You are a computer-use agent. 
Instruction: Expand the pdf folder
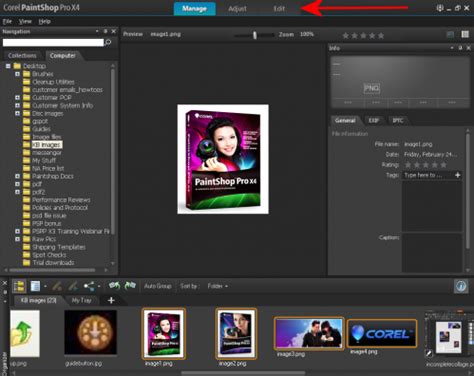17,184
